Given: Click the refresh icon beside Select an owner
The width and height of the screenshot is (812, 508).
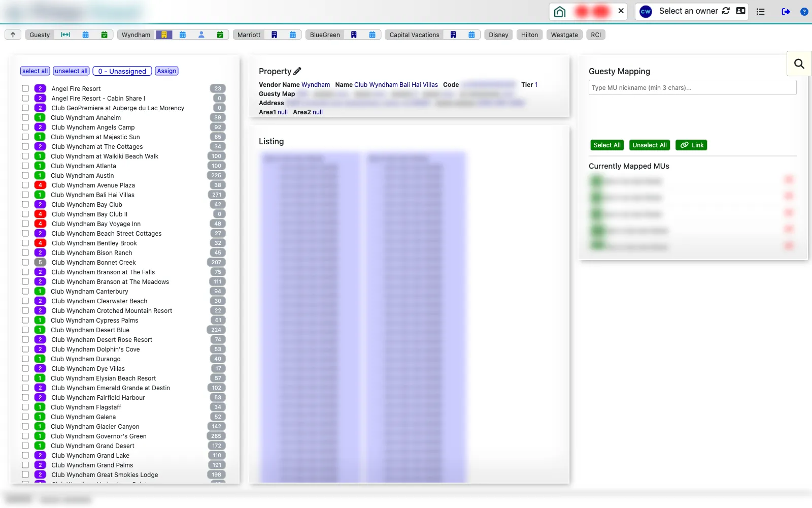Looking at the screenshot, I should point(726,11).
